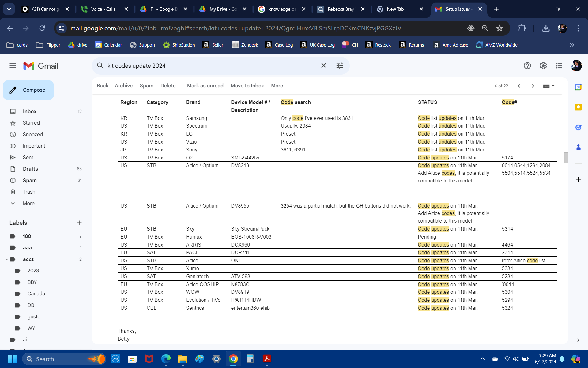This screenshot has height=368, width=588.
Task: Open volume control in system tray
Action: [x=516, y=359]
